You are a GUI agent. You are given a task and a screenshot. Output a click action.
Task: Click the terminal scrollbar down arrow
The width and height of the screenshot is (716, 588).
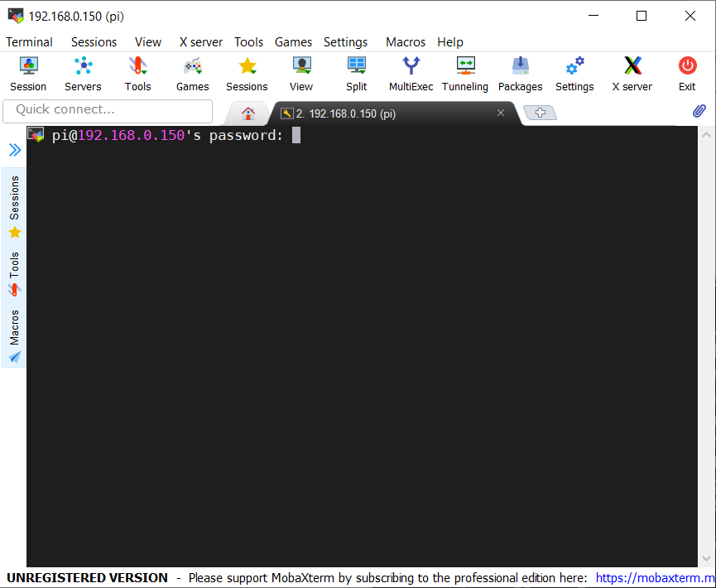(x=706, y=558)
